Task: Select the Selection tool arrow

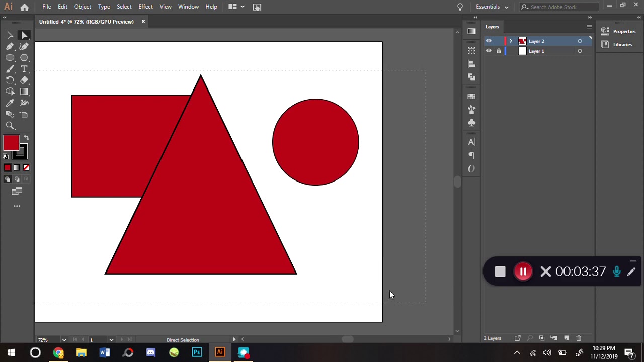Action: pyautogui.click(x=10, y=35)
